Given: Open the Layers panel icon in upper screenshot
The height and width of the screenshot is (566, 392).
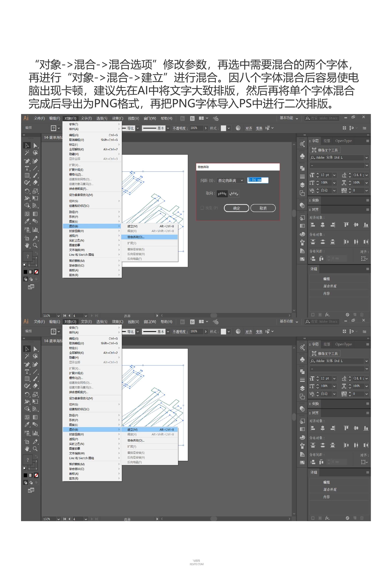Looking at the screenshot, I should point(302,185).
